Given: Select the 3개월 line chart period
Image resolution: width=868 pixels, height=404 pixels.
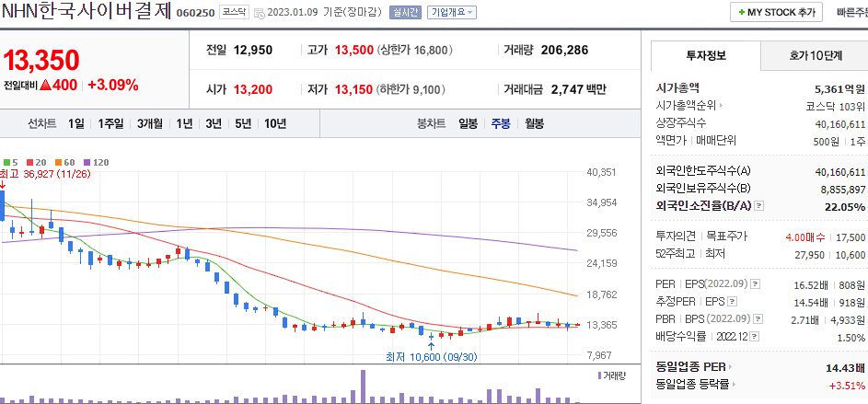Looking at the screenshot, I should pos(150,123).
